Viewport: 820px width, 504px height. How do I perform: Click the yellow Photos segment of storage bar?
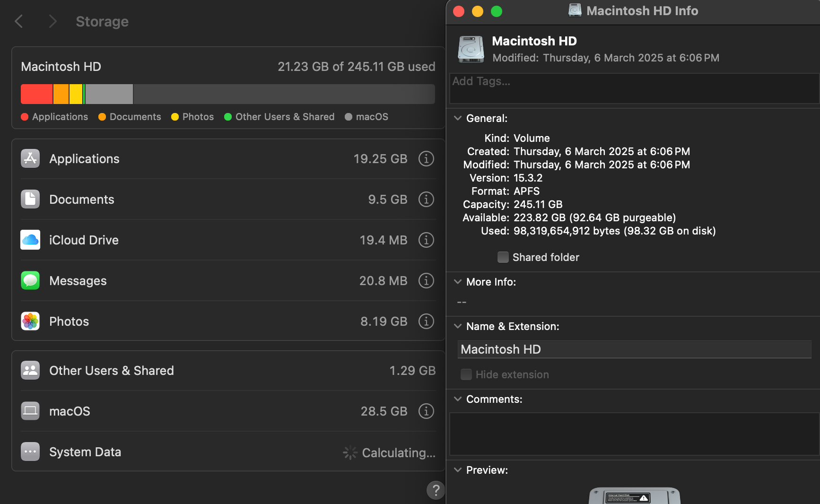[x=76, y=94]
